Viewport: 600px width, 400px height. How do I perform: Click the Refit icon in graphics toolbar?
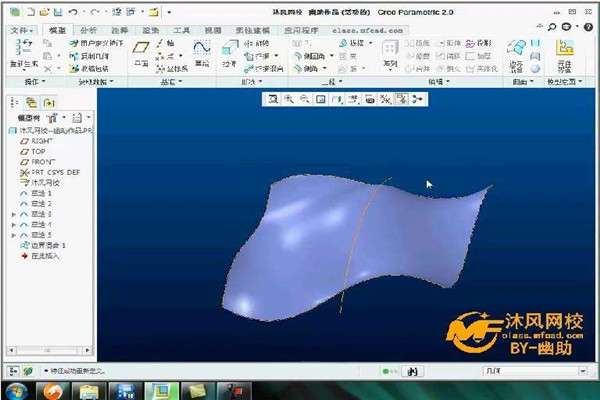[x=273, y=99]
